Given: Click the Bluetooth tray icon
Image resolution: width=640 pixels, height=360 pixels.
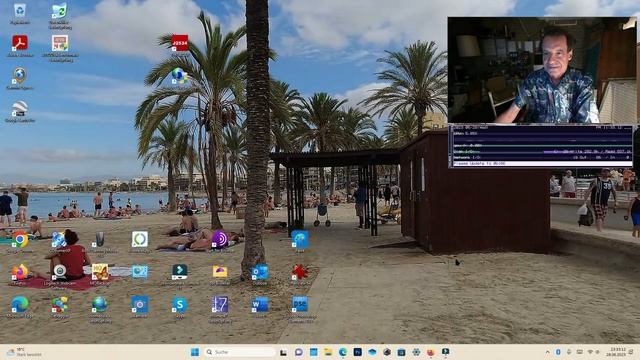Looking at the screenshot, I should [x=558, y=352].
